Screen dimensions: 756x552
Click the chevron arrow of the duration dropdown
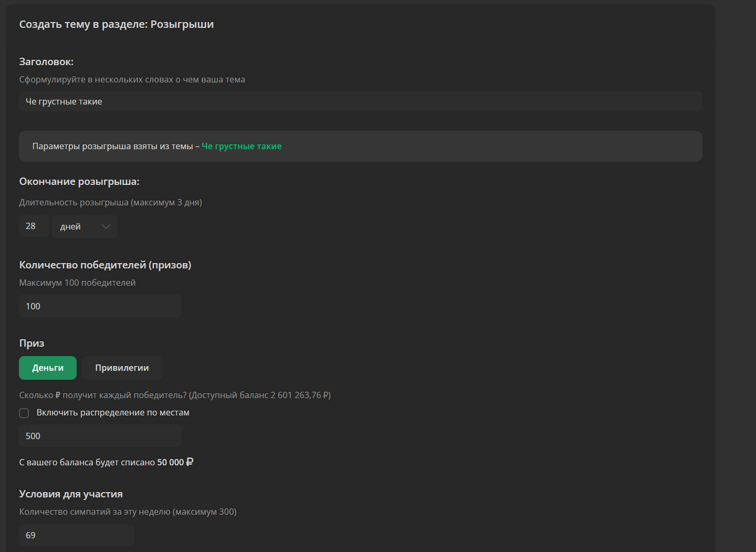coord(106,226)
